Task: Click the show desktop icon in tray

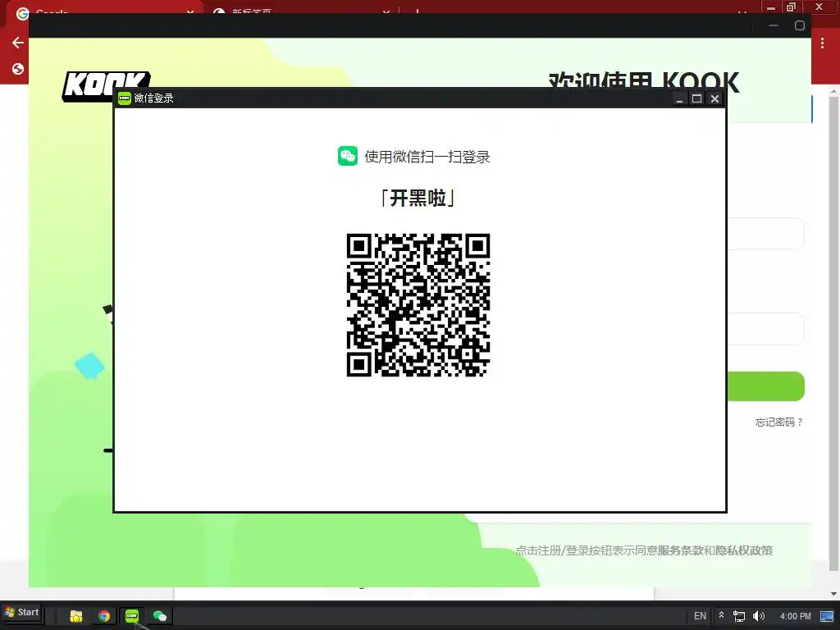Action: click(827, 616)
